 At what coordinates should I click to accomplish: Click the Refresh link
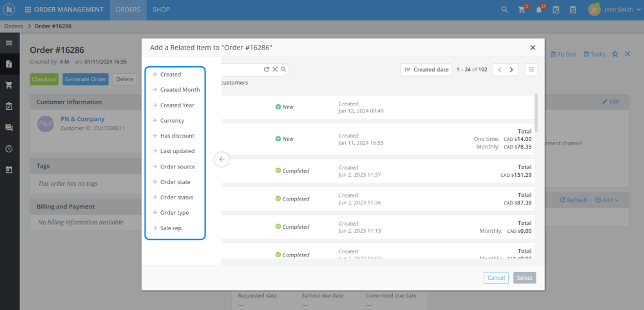point(573,200)
